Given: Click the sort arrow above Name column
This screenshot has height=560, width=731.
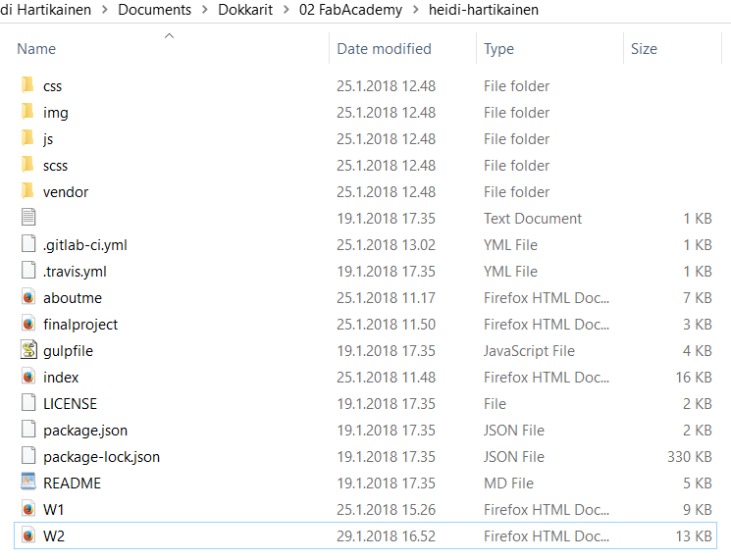Looking at the screenshot, I should point(169,36).
